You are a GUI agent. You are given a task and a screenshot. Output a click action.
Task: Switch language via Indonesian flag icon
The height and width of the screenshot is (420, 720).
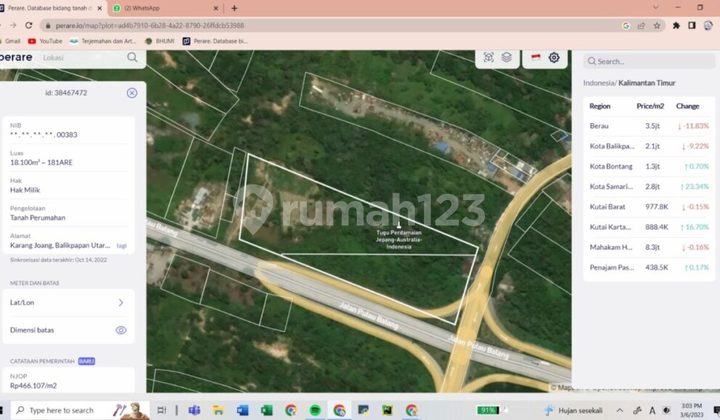click(535, 58)
